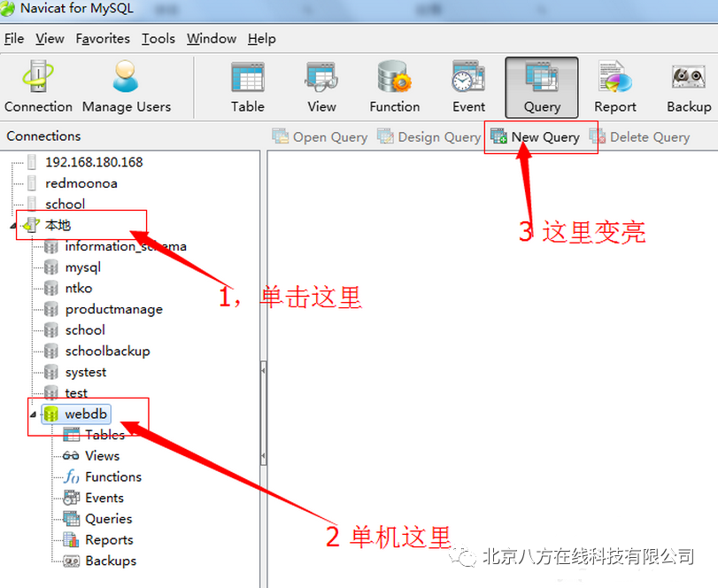
Task: Click the Functions f() icon
Action: tap(72, 476)
